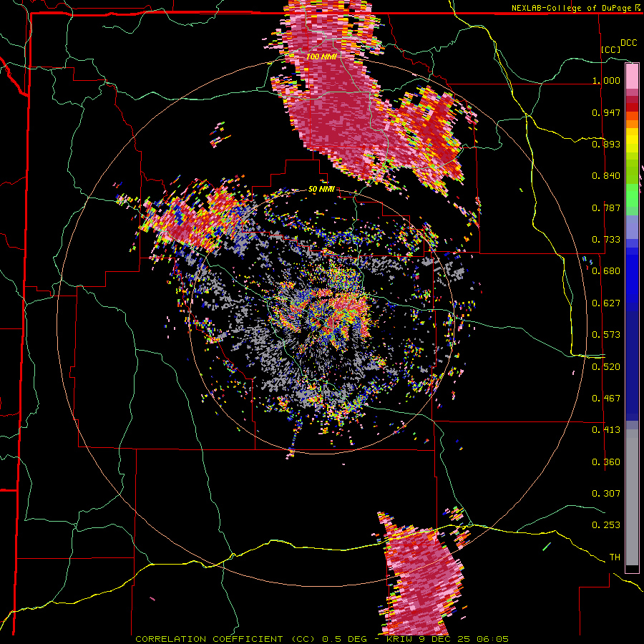
Task: Select the 0.360 scale value
Action: [x=606, y=462]
